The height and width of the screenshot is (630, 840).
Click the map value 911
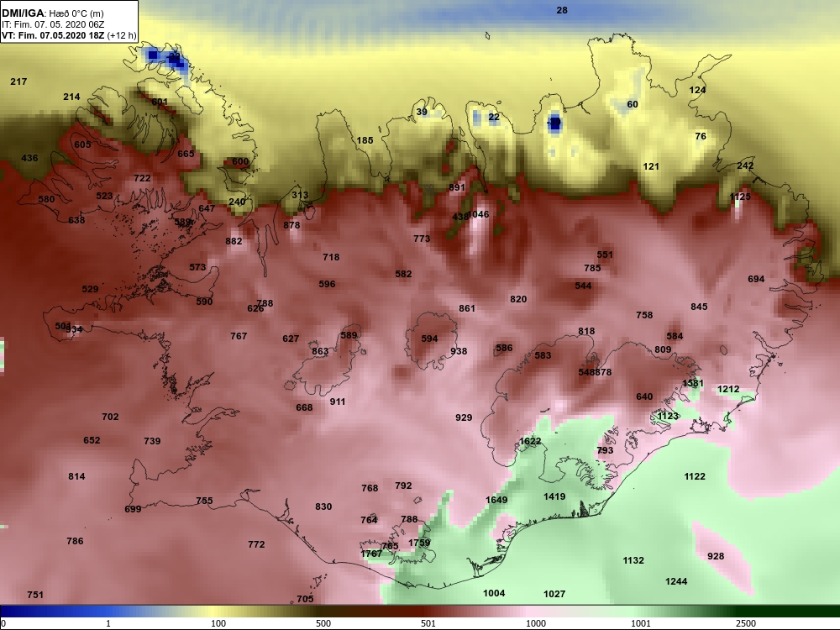(x=338, y=402)
